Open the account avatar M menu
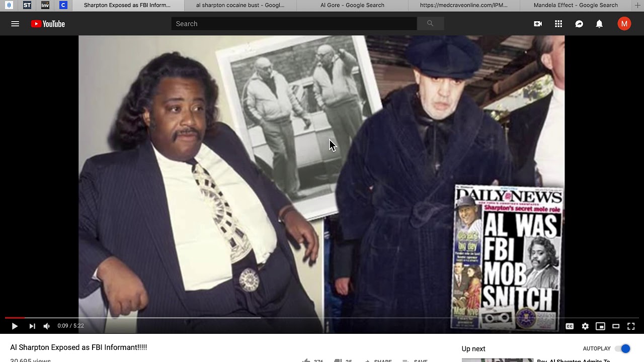The height and width of the screenshot is (362, 644). [624, 24]
